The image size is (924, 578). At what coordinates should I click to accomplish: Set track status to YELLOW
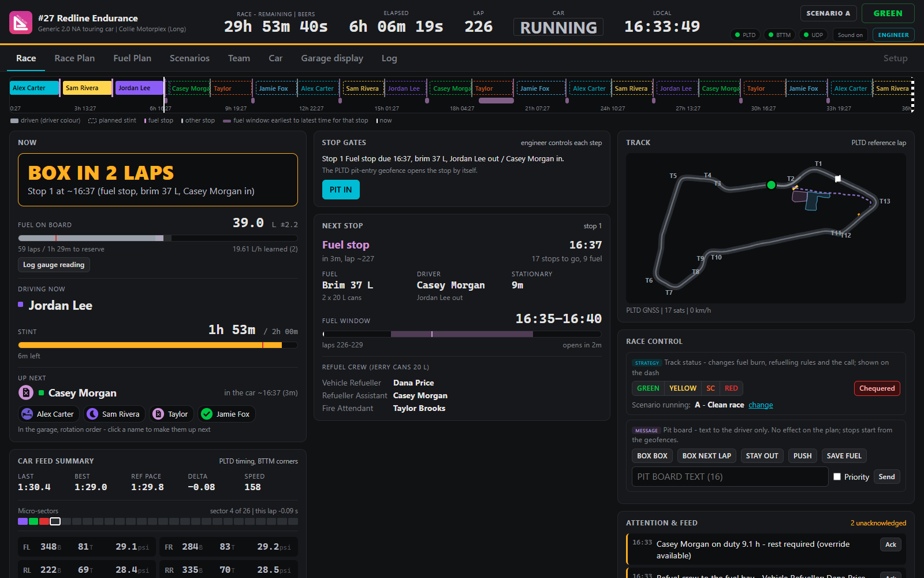coord(683,388)
